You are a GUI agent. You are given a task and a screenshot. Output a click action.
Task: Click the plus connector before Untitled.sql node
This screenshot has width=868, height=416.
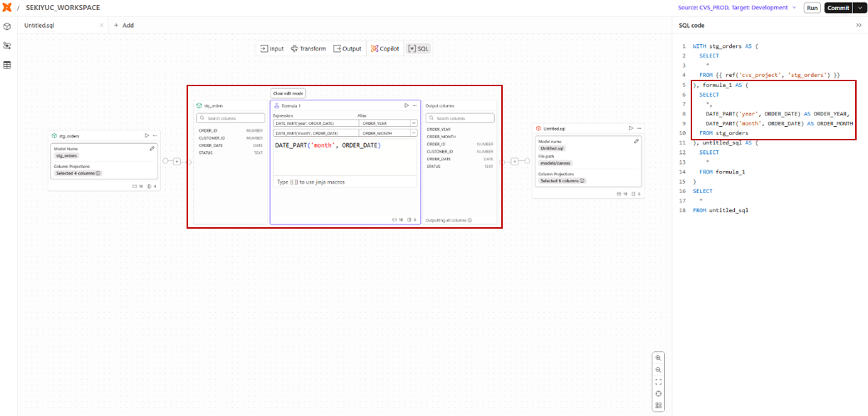[514, 162]
